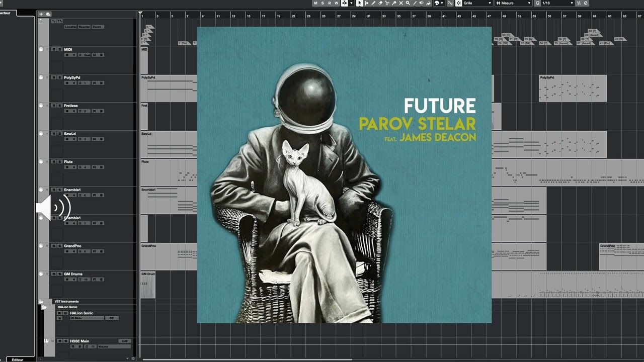Click the second PolySyPd MIDI part

click(x=573, y=88)
